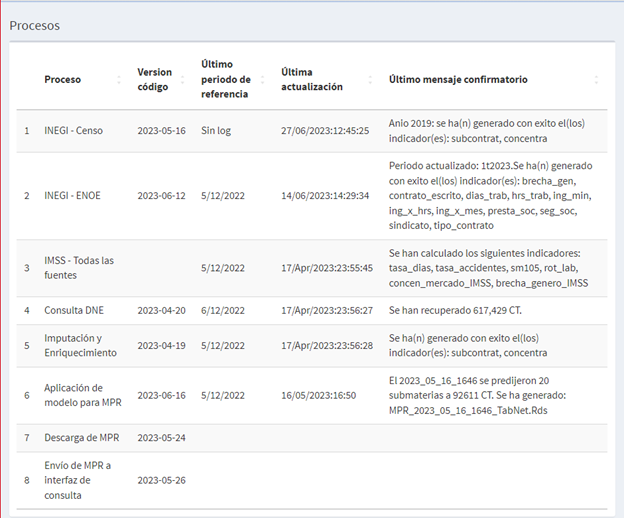This screenshot has width=624, height=518.
Task: Click sort arrows beside Version código header
Action: pos(183,80)
